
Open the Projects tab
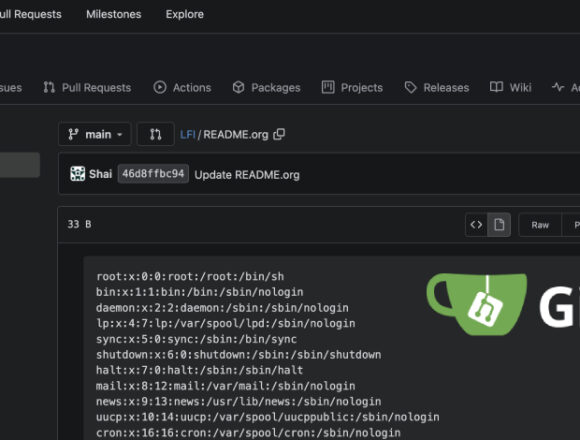[352, 88]
